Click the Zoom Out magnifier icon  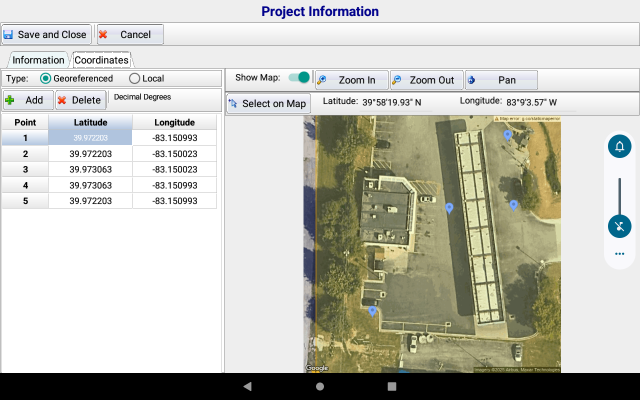click(x=398, y=80)
